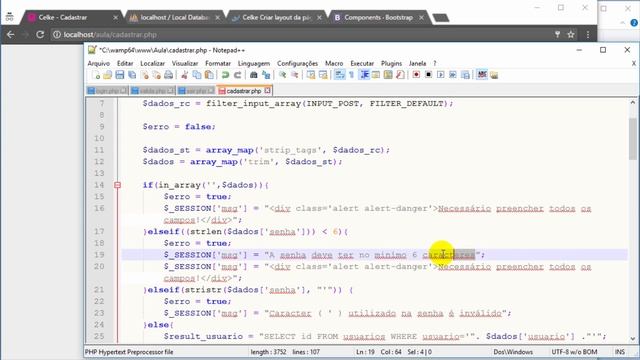Save the recorded macro
Screen dimensions: 640x360
tap(465, 75)
